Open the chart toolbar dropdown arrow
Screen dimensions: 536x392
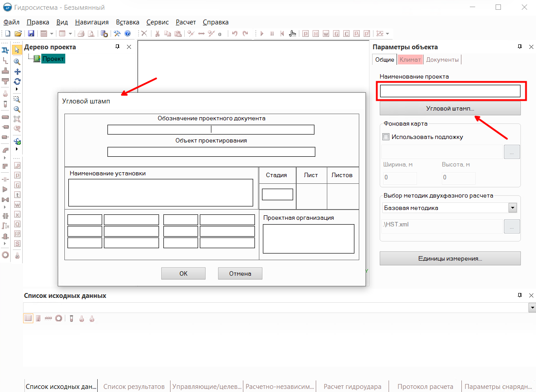click(388, 34)
